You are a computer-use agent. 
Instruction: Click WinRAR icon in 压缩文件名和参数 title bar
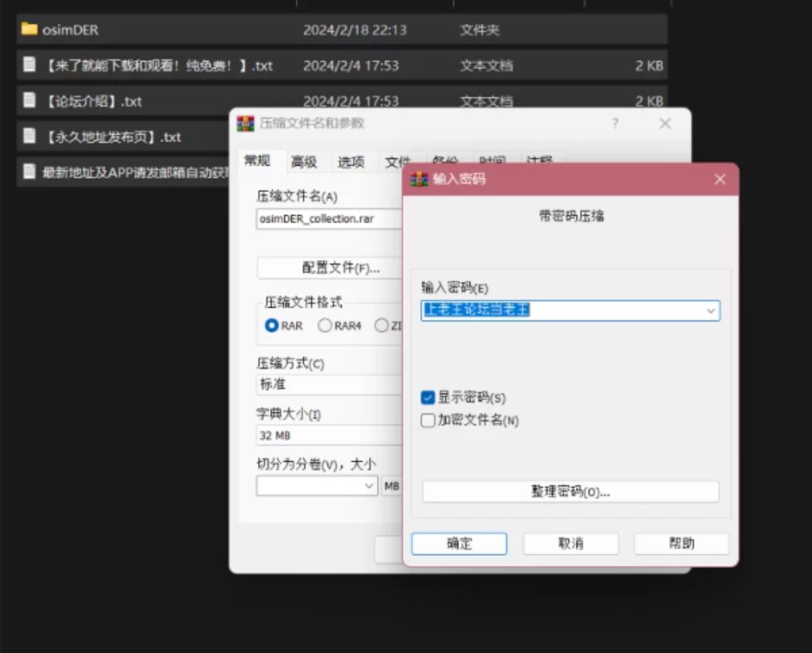245,123
